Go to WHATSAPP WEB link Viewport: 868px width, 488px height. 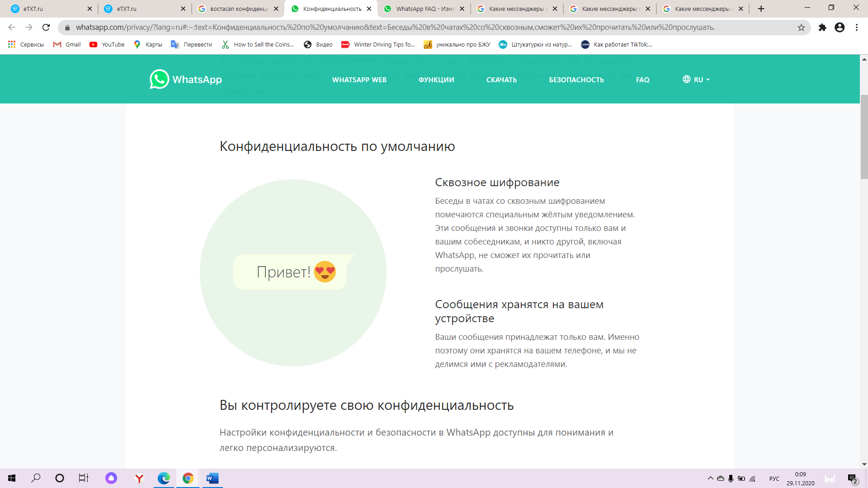click(359, 80)
